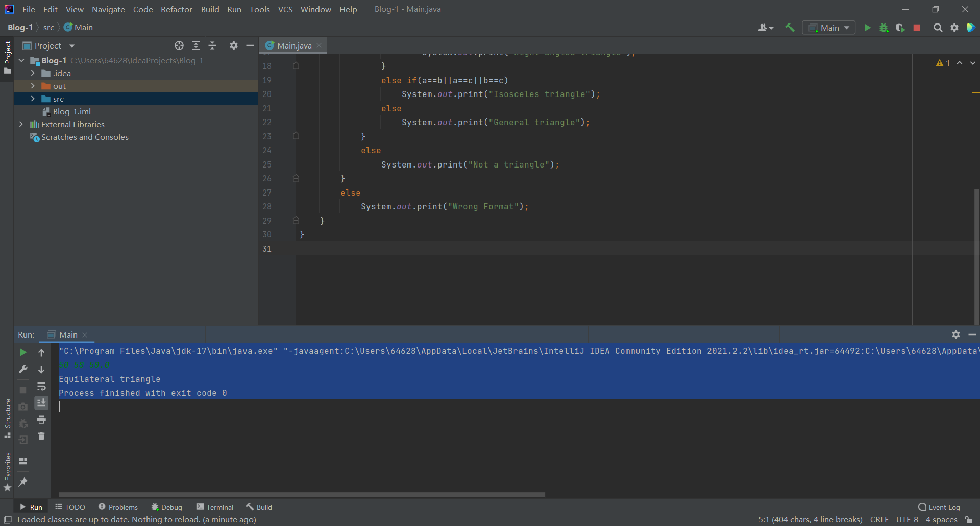Screen dimensions: 980x526
Task: Hide the Project tool window
Action: pos(250,45)
